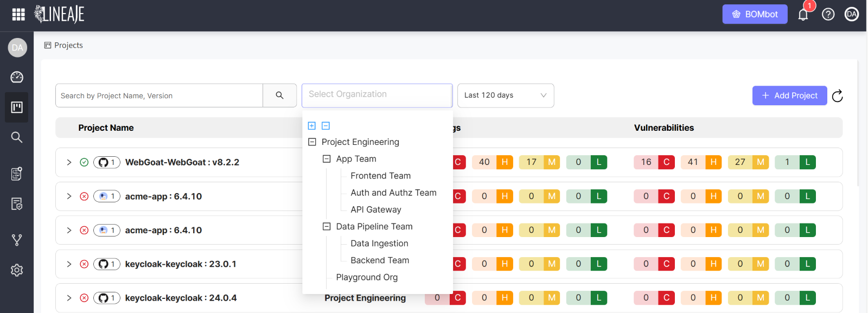Click the 27 M vulnerabilities badge for WebGoat
The height and width of the screenshot is (313, 868).
[x=749, y=162]
